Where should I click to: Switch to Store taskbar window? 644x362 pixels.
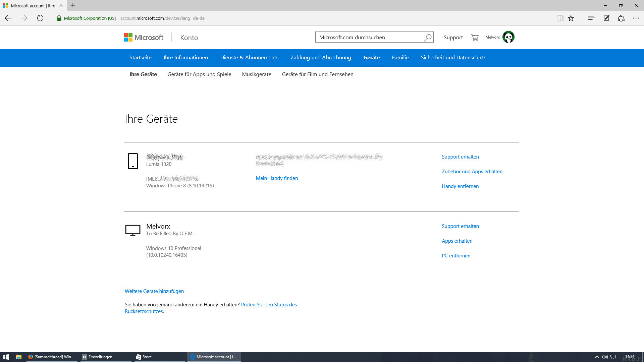[160, 357]
